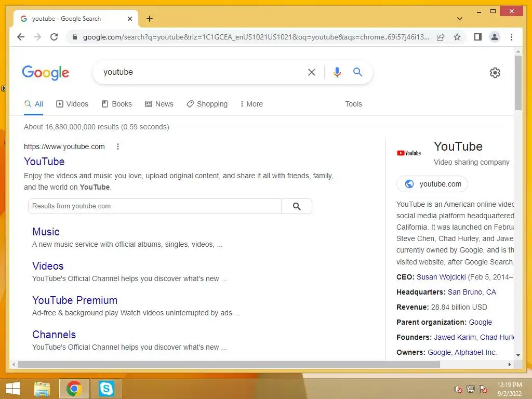
Task: Click the horizontal scrollbar thumb
Action: [229, 364]
